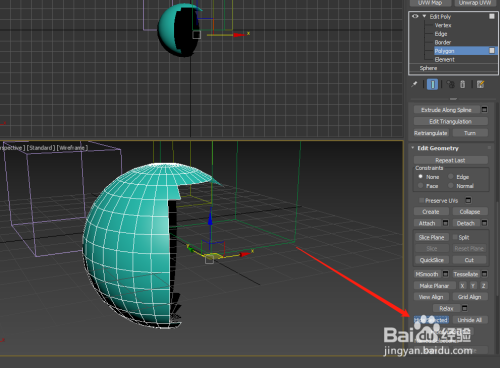Open Relax settings box
This screenshot has width=500, height=368.
(x=465, y=308)
